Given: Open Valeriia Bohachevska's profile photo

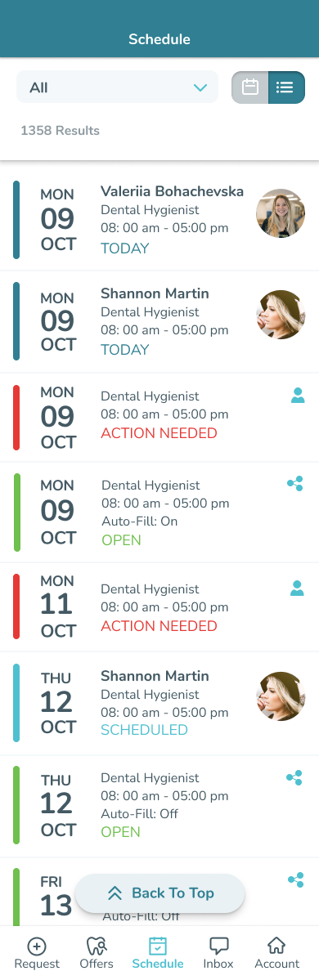Looking at the screenshot, I should coord(281,213).
